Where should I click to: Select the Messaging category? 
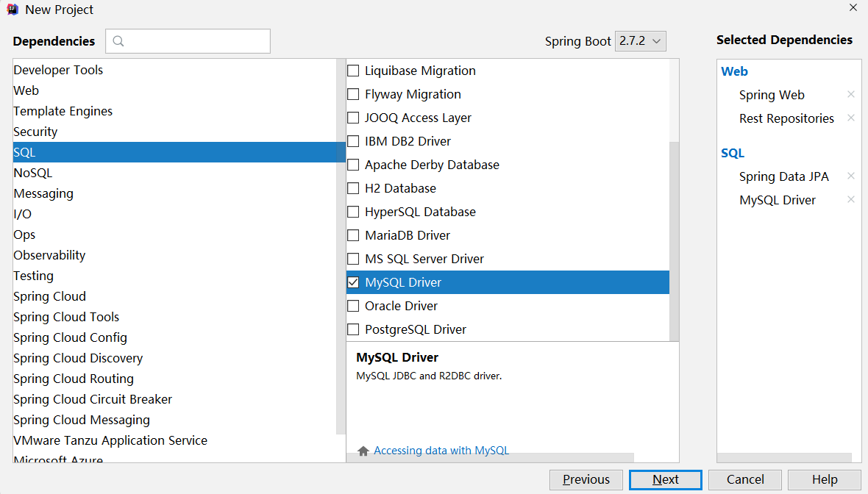pos(174,193)
